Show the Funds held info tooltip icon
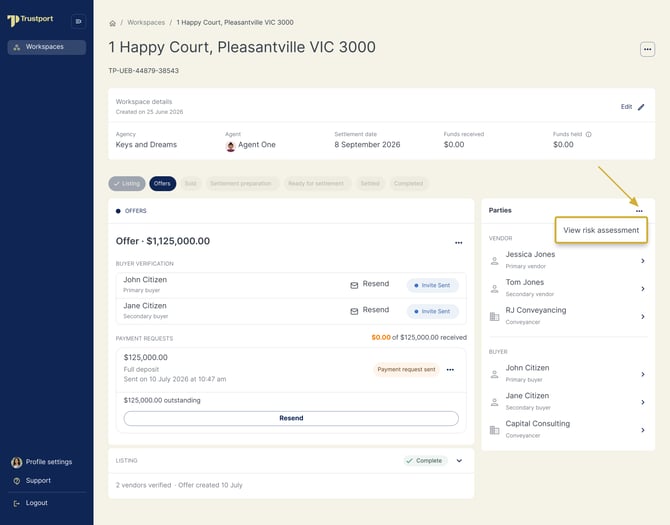The height and width of the screenshot is (525, 670). coord(588,134)
